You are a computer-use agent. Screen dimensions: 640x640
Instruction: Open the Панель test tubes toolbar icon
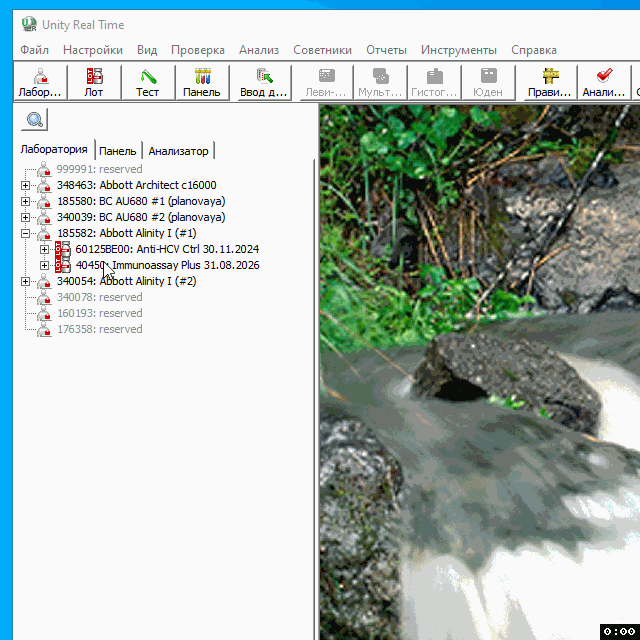click(202, 82)
